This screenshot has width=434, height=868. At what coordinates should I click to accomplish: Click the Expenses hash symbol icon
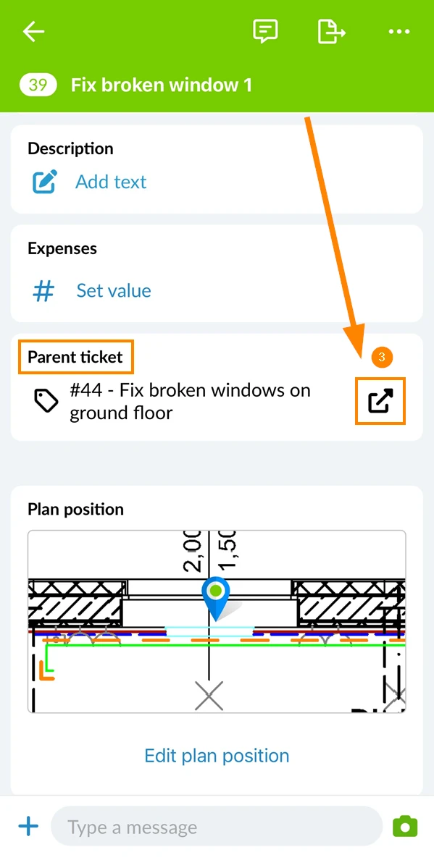click(x=43, y=290)
